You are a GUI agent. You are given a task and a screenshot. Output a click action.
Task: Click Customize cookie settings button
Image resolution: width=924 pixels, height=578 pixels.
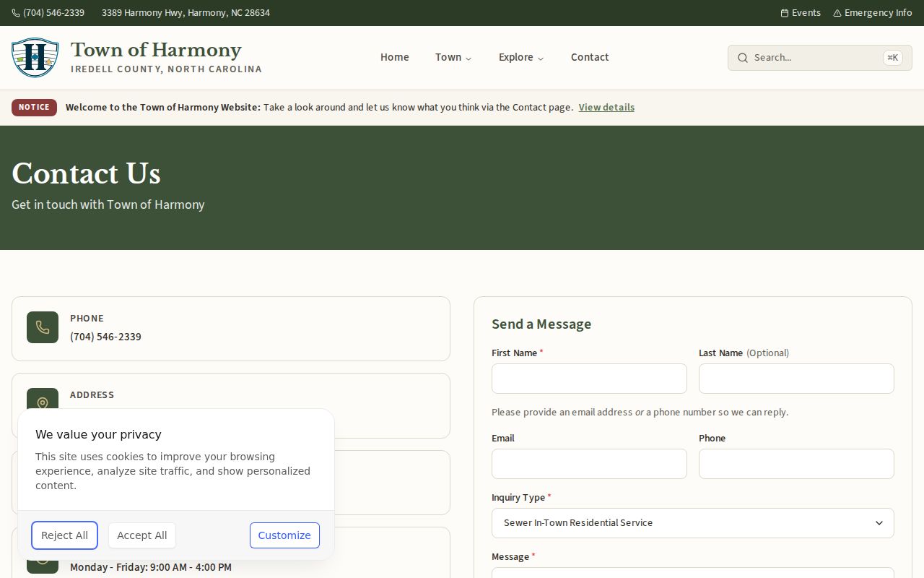pyautogui.click(x=284, y=535)
